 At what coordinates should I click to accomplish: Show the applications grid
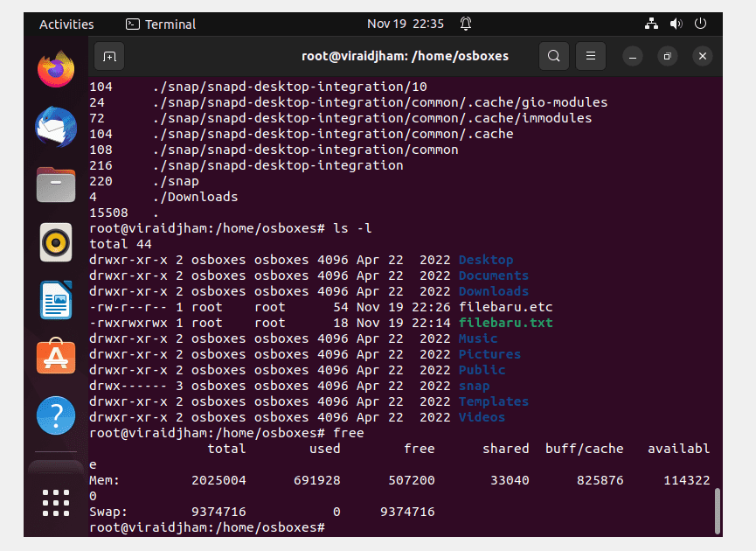click(x=56, y=503)
